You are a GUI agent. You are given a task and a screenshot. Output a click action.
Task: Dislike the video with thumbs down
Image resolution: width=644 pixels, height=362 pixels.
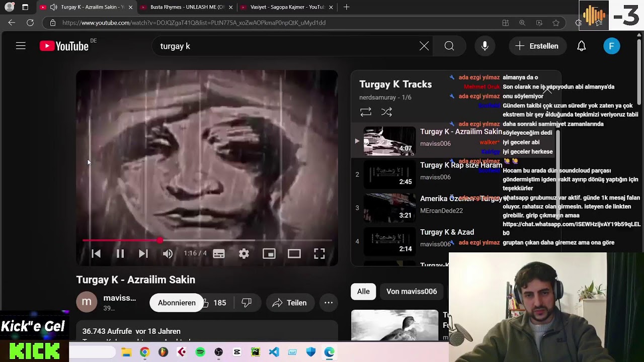point(247,303)
